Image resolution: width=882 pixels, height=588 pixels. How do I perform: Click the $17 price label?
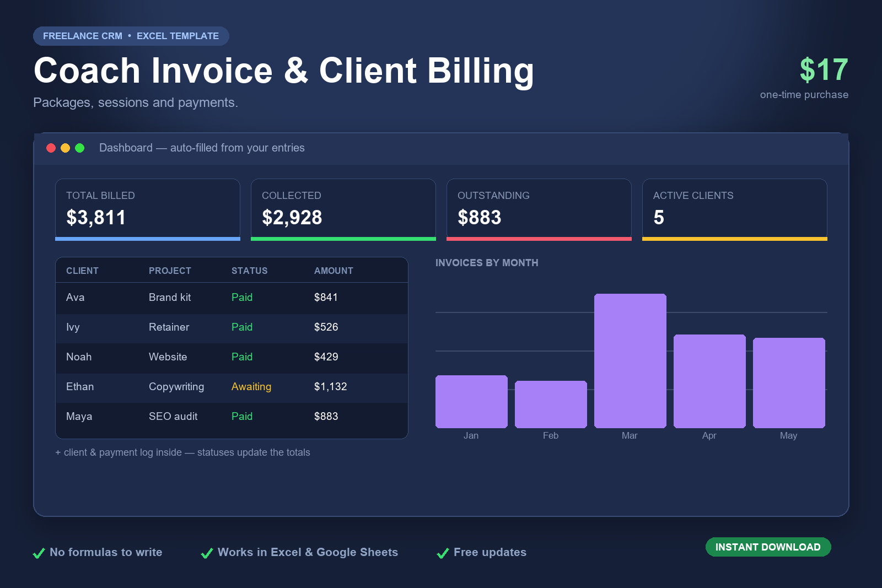click(x=824, y=70)
